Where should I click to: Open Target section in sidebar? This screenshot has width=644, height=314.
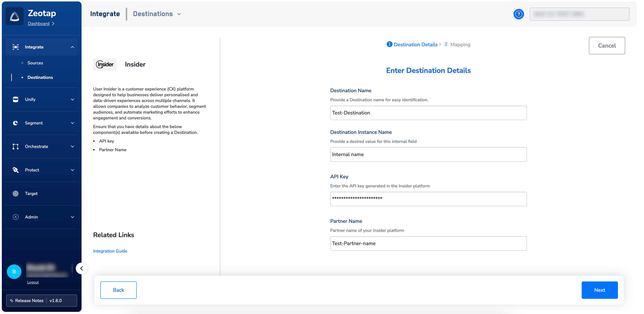coord(31,193)
